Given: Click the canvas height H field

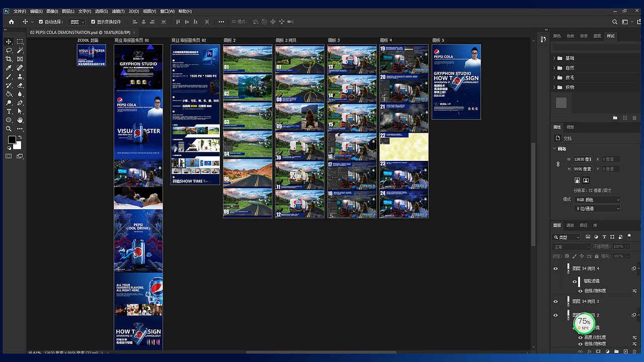Looking at the screenshot, I should [583, 169].
